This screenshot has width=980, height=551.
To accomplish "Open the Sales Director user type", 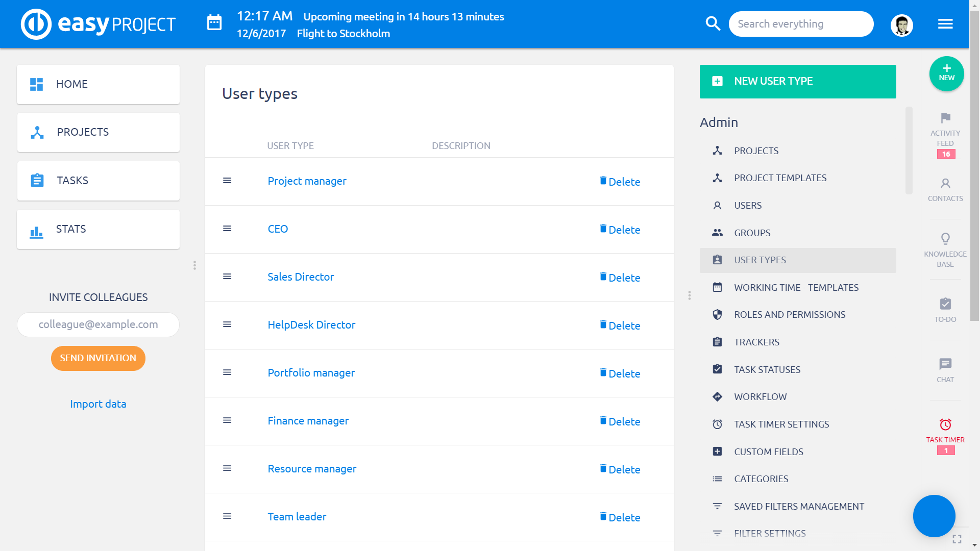I will tap(301, 277).
